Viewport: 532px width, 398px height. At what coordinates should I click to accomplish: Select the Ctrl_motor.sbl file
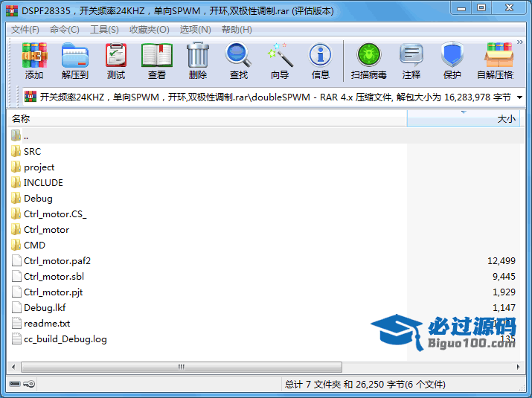pos(48,276)
